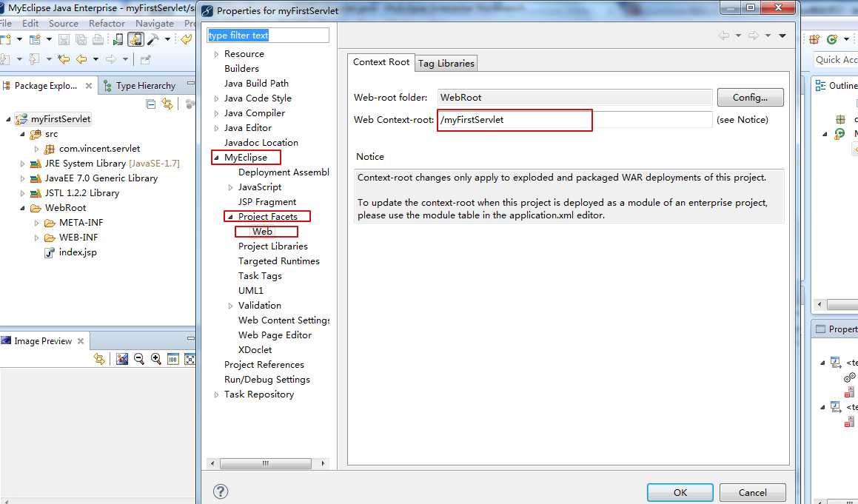Select index.jsp in Package Explorer
The width and height of the screenshot is (858, 504).
tap(78, 252)
